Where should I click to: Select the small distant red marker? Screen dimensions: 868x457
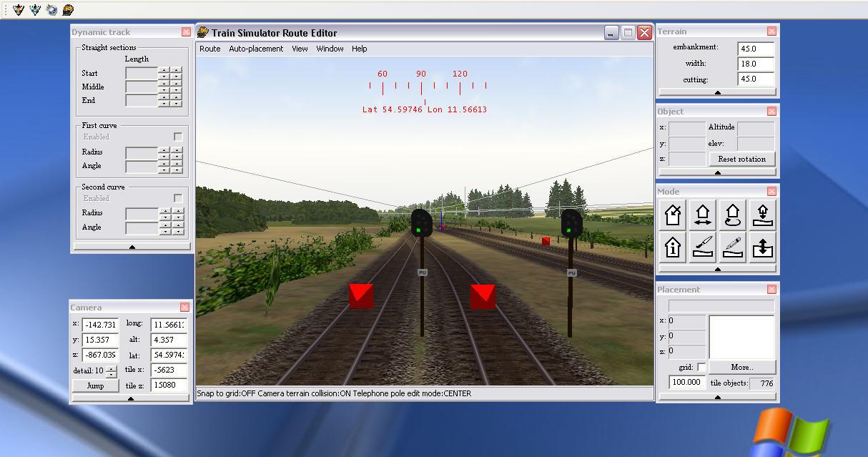click(546, 242)
